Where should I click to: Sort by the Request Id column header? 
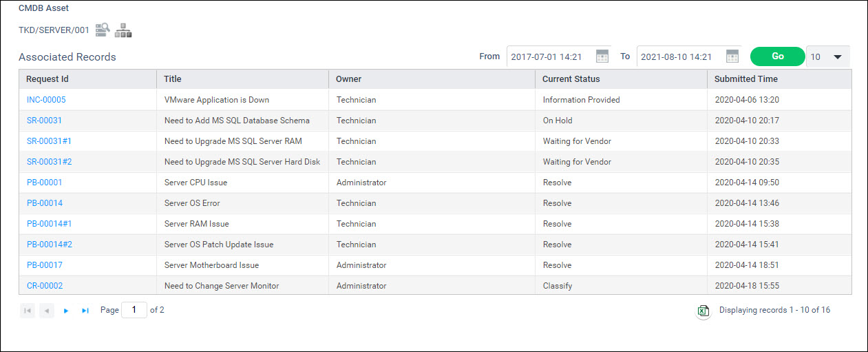coord(47,79)
